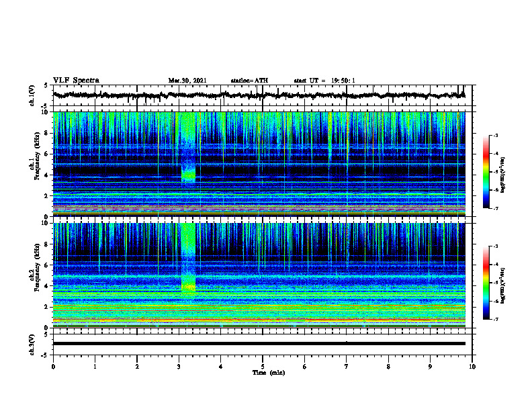Image resolution: width=532 pixels, height=411 pixels.
Task: Click the 3-minute burst in ch.1 spectrogram
Action: (188, 149)
